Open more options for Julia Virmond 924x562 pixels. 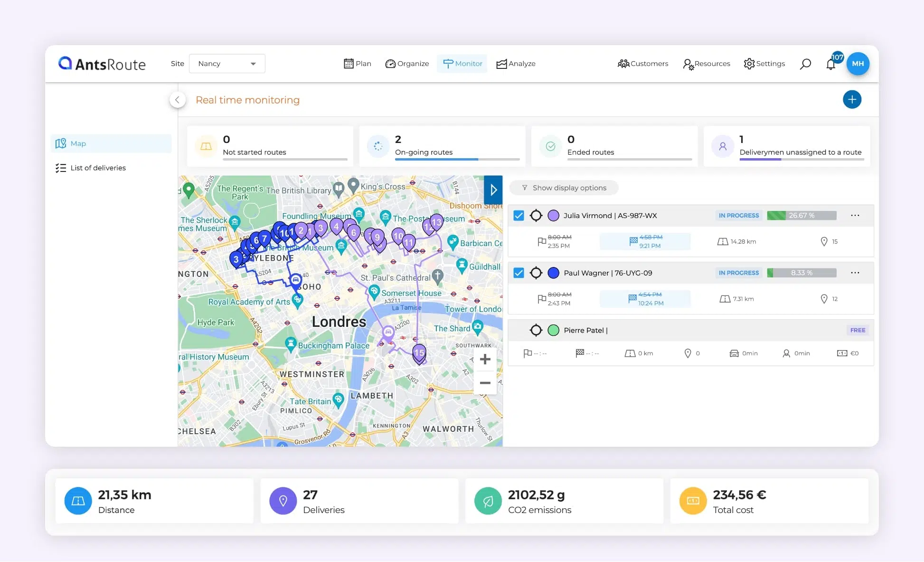pos(855,215)
